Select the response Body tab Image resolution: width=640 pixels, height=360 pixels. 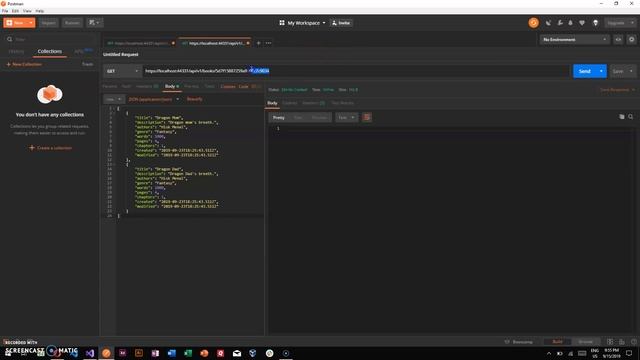click(x=272, y=103)
